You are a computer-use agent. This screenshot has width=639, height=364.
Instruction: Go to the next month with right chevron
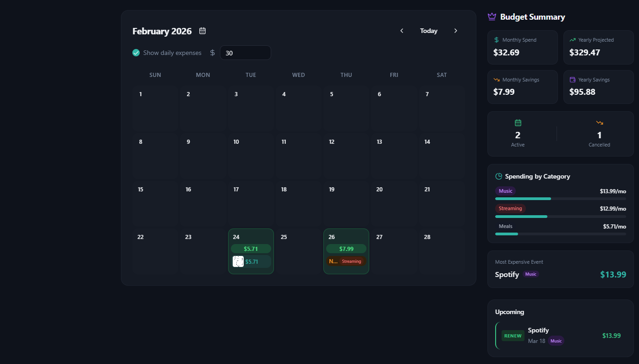pyautogui.click(x=455, y=31)
